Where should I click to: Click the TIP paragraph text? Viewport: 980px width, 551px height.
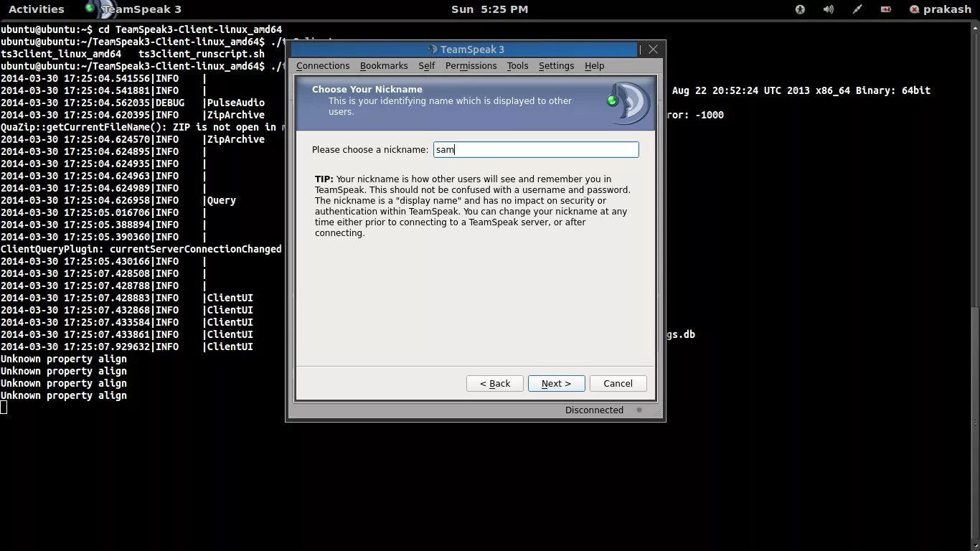tap(473, 206)
